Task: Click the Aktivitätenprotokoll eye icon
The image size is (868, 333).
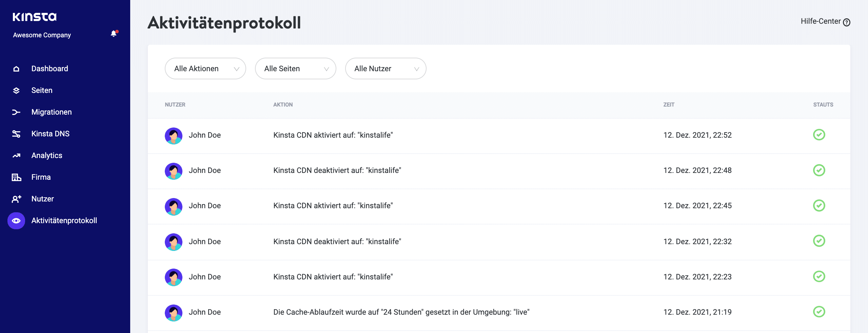Action: click(16, 221)
